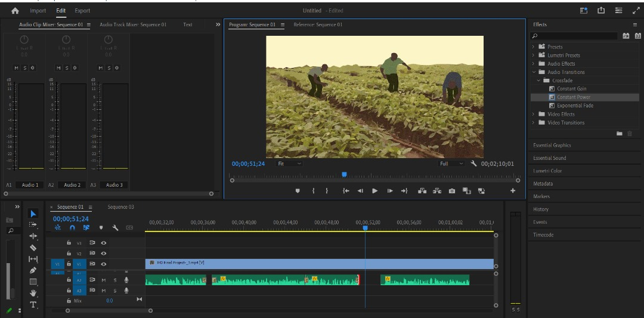Mark Out point in Program monitor
This screenshot has width=644, height=318.
click(327, 191)
